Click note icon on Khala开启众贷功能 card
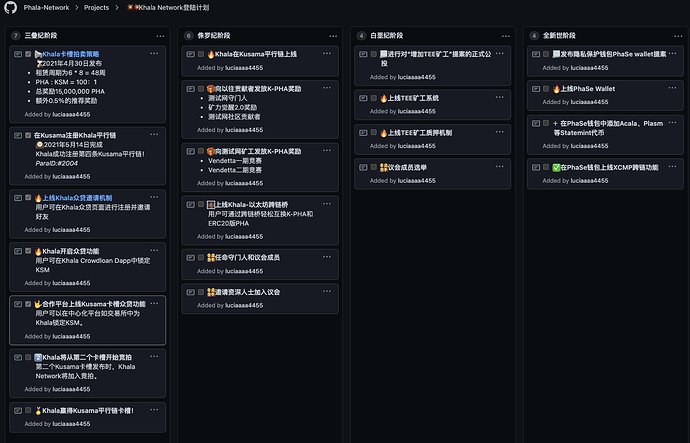Image resolution: width=690 pixels, height=443 pixels. point(18,251)
